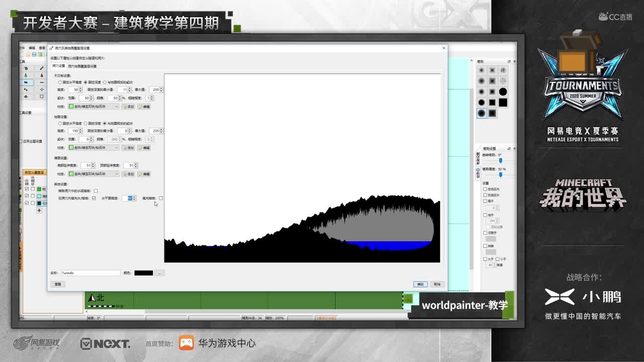Click the 重置 button in the dialog
The width and height of the screenshot is (644, 362).
pos(58,284)
